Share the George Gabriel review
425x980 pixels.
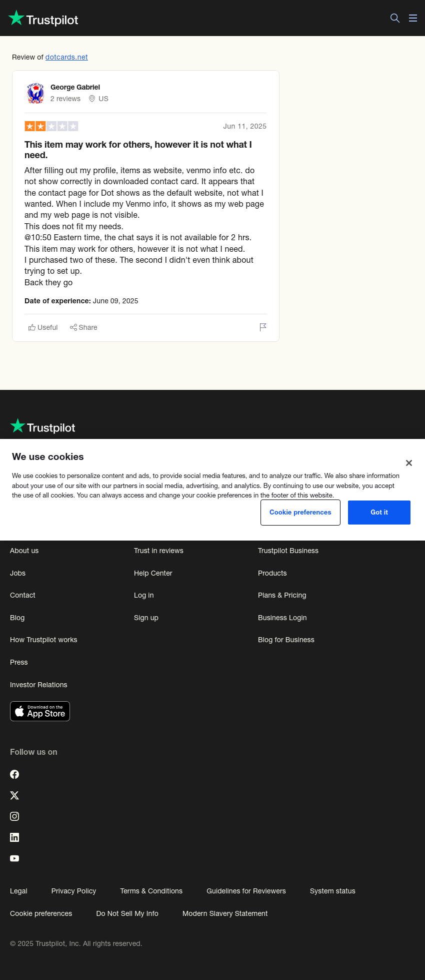click(x=83, y=327)
